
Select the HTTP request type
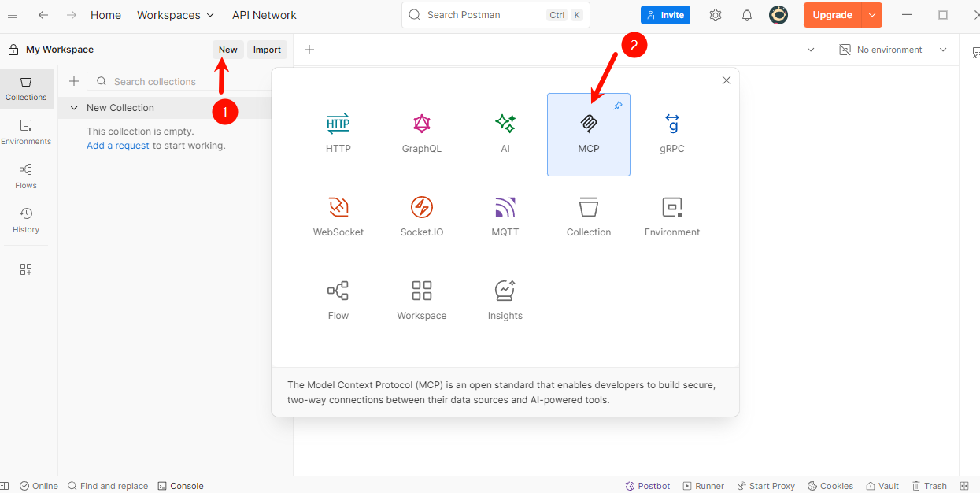point(338,134)
